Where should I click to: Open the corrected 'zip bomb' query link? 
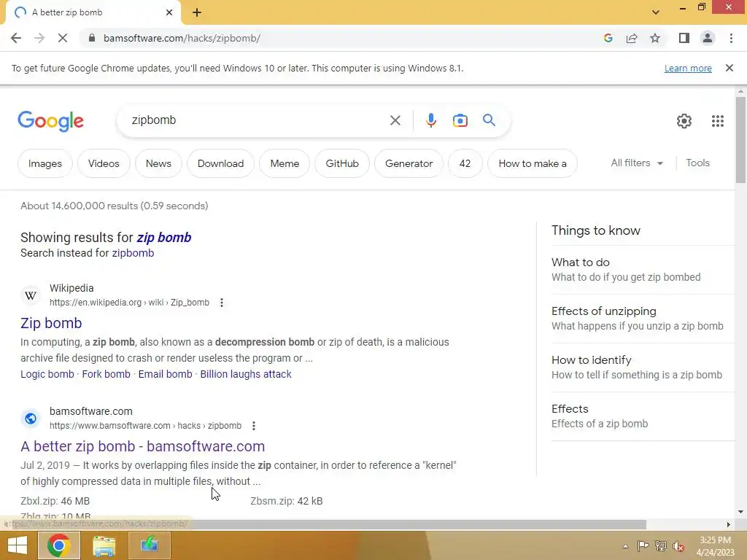[164, 237]
